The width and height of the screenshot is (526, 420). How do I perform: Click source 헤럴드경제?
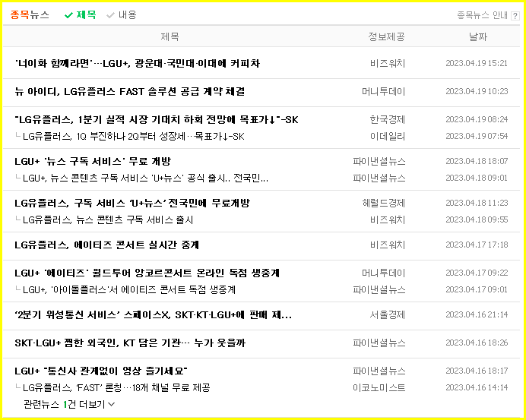(383, 203)
